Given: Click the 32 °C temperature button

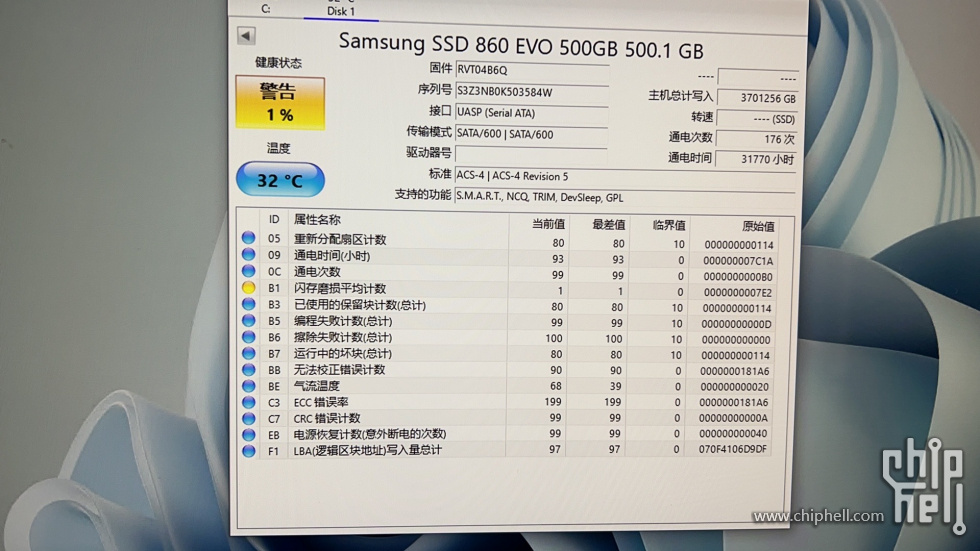Looking at the screenshot, I should click(280, 180).
